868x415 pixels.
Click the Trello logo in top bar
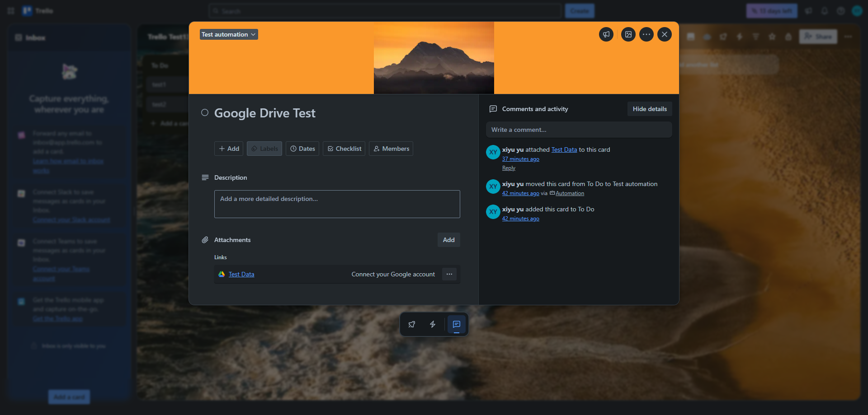click(38, 11)
